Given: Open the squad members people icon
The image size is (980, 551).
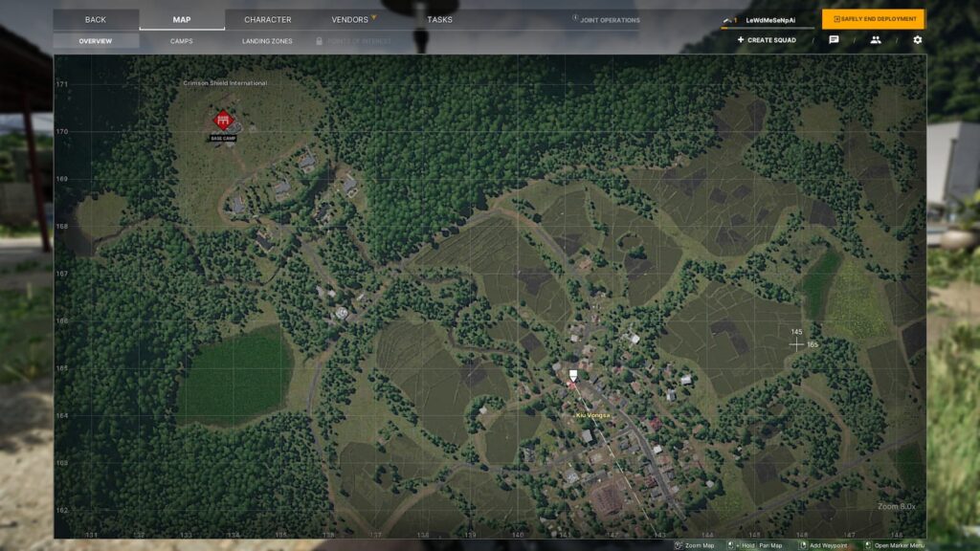Looking at the screenshot, I should 875,39.
